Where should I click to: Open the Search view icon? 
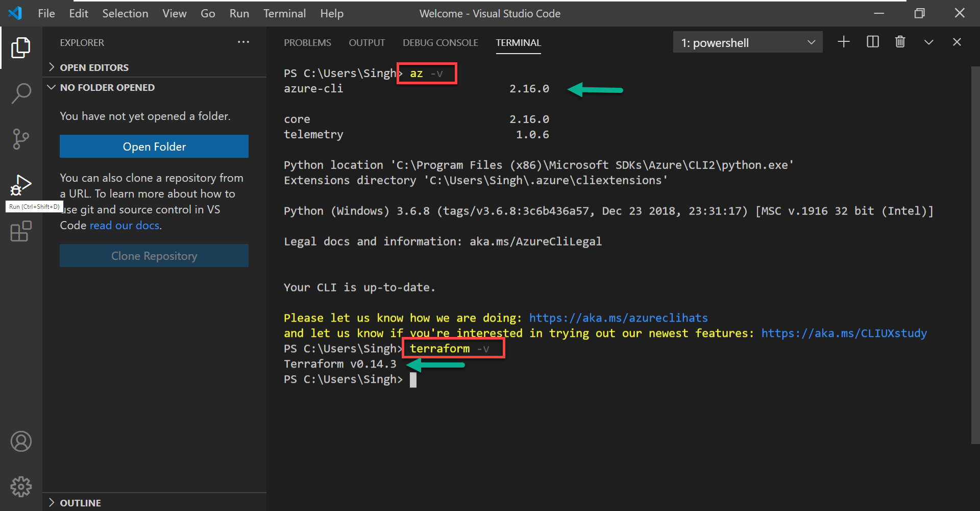[x=21, y=93]
